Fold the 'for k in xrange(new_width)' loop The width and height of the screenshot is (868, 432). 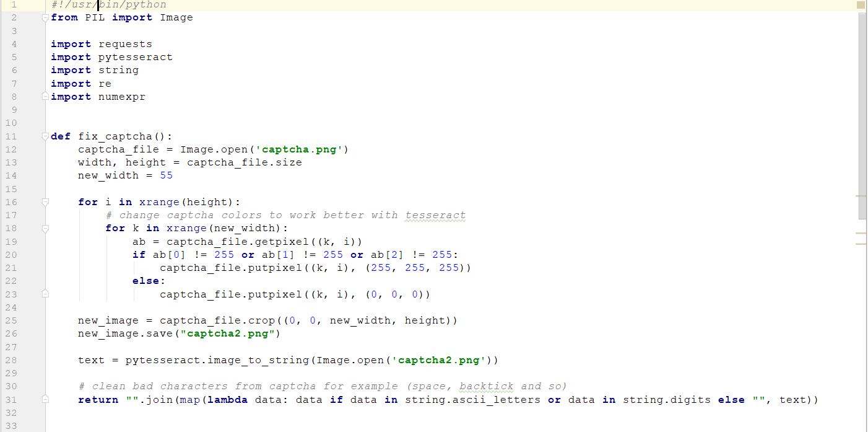coord(45,229)
